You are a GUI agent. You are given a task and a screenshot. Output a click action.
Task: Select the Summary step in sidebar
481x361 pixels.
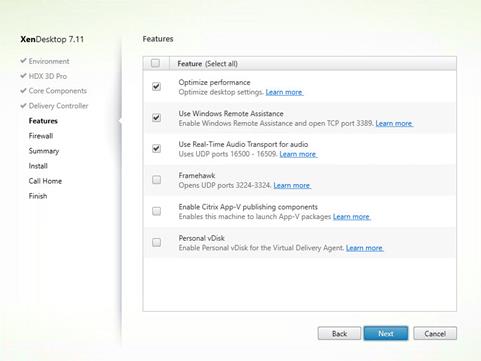(x=44, y=151)
